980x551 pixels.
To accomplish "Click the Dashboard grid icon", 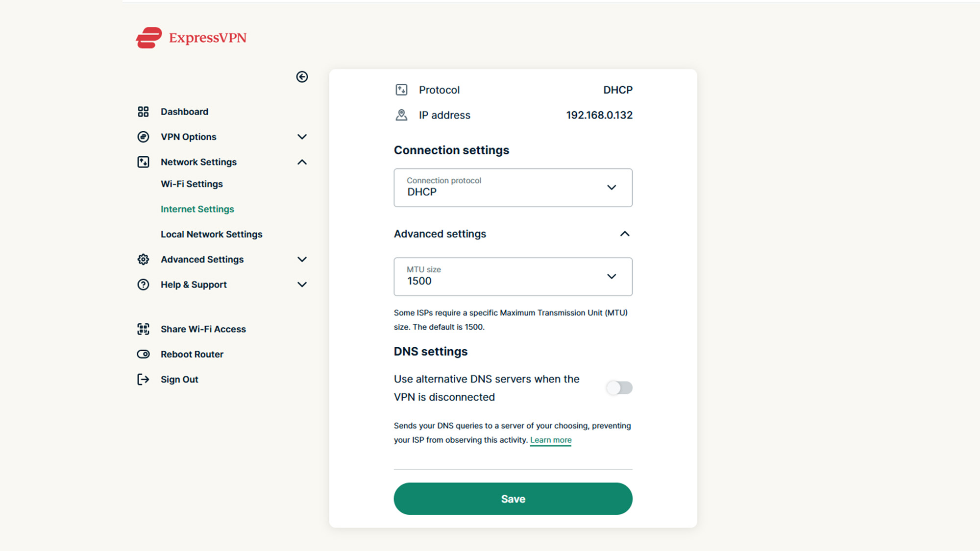I will [143, 112].
